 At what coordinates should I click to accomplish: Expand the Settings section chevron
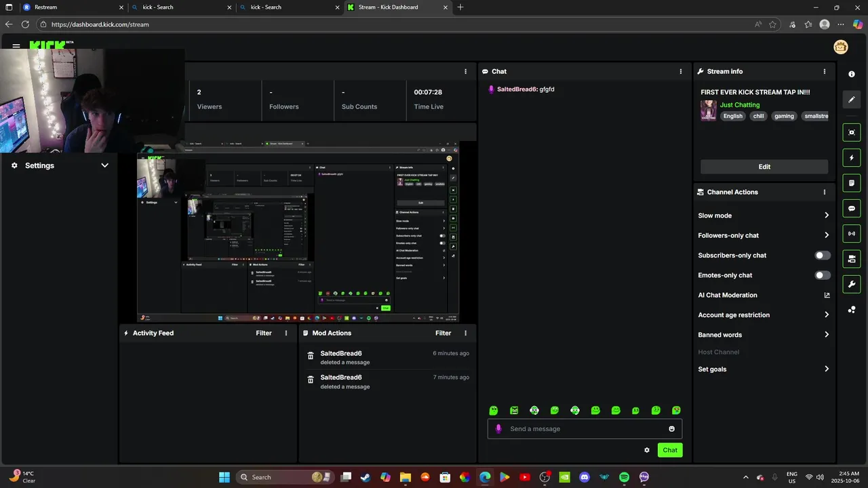point(104,165)
